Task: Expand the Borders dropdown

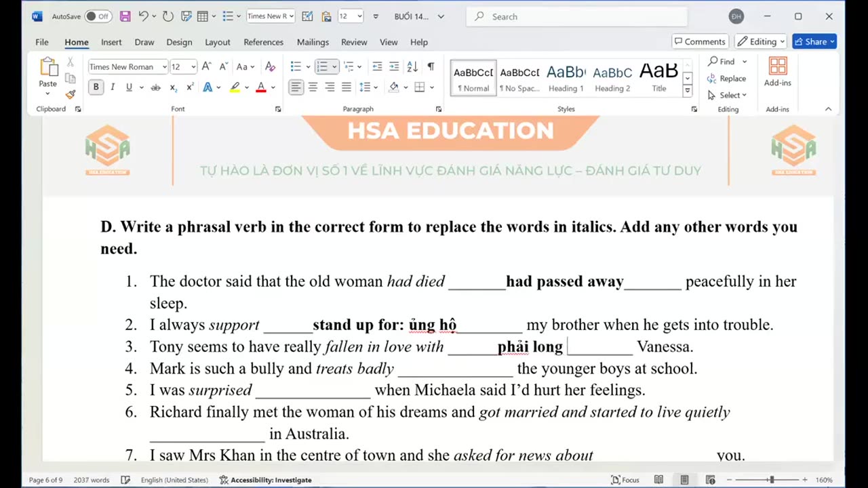Action: click(x=431, y=87)
